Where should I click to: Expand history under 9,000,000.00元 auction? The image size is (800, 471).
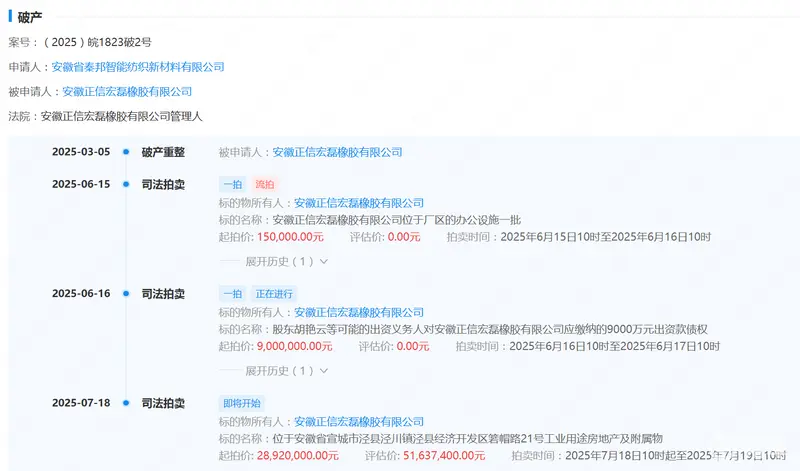[286, 371]
